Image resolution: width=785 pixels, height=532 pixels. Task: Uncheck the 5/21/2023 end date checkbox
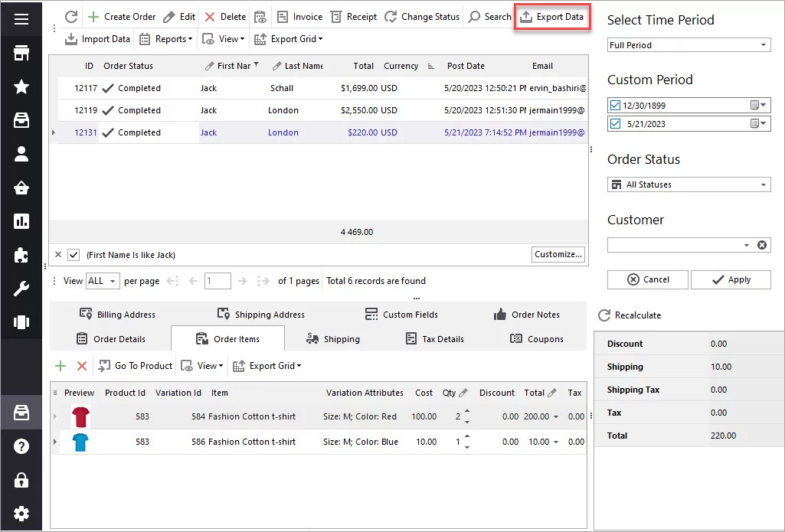click(616, 123)
